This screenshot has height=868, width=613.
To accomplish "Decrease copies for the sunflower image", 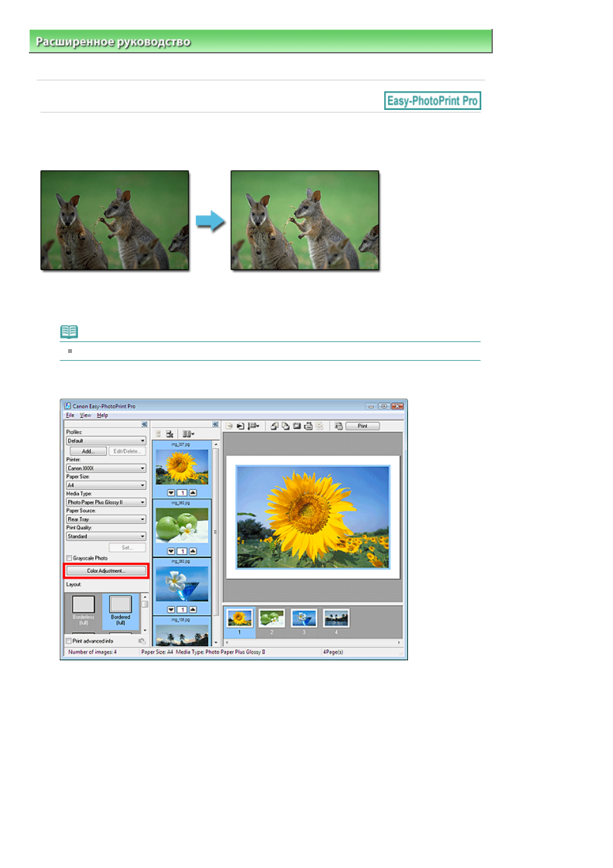I will 171,493.
